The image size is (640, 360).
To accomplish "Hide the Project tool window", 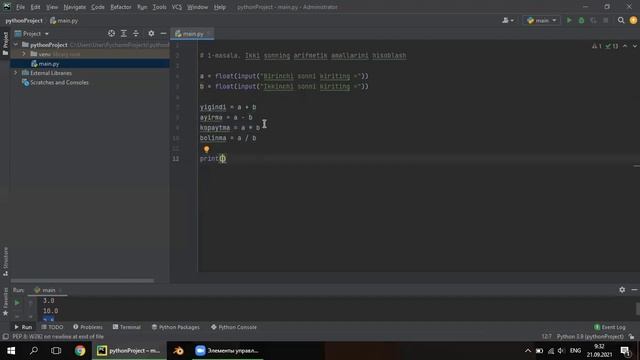I will pos(163,33).
